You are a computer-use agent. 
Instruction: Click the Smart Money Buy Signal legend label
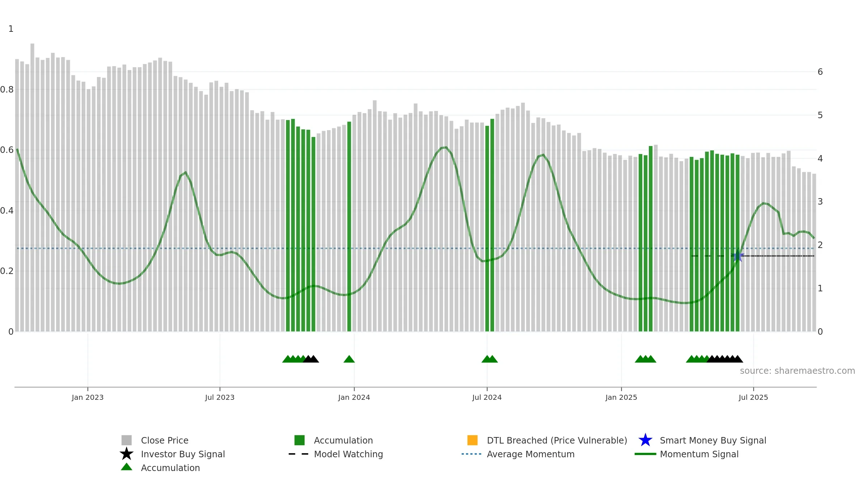point(713,441)
